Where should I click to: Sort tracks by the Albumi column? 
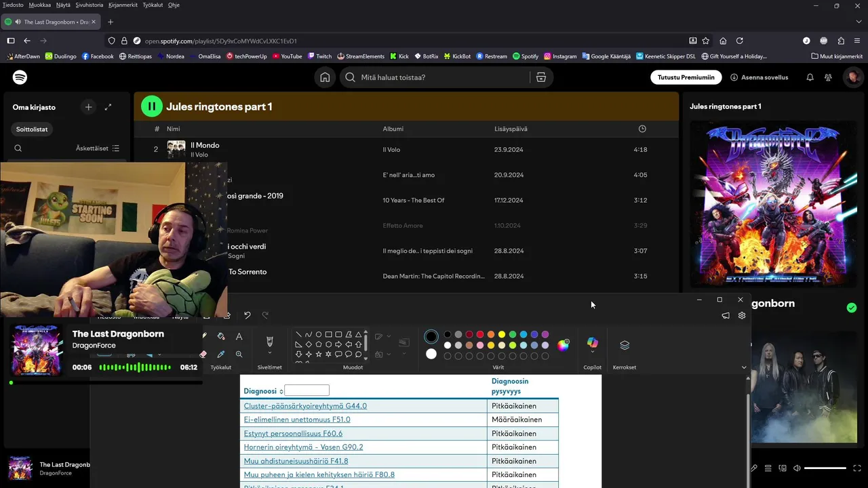pos(393,129)
